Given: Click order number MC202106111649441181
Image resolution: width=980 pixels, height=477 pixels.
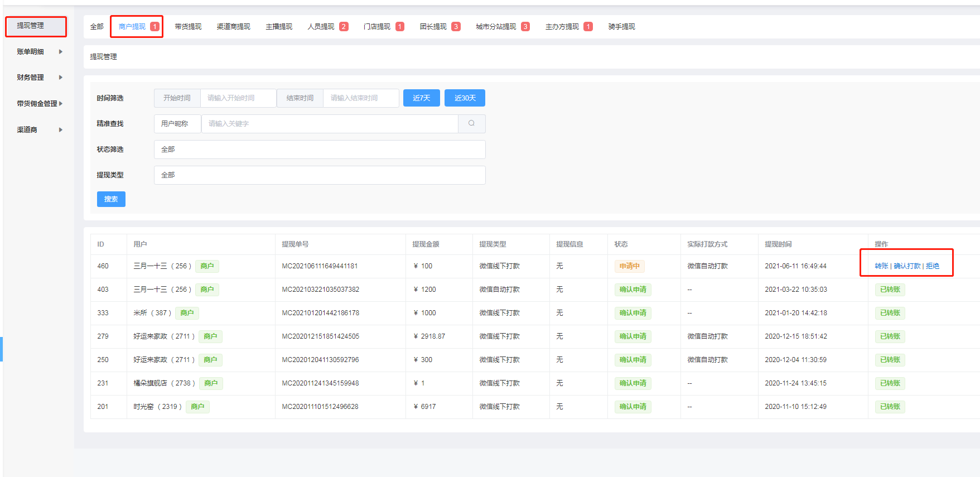Looking at the screenshot, I should click(320, 266).
